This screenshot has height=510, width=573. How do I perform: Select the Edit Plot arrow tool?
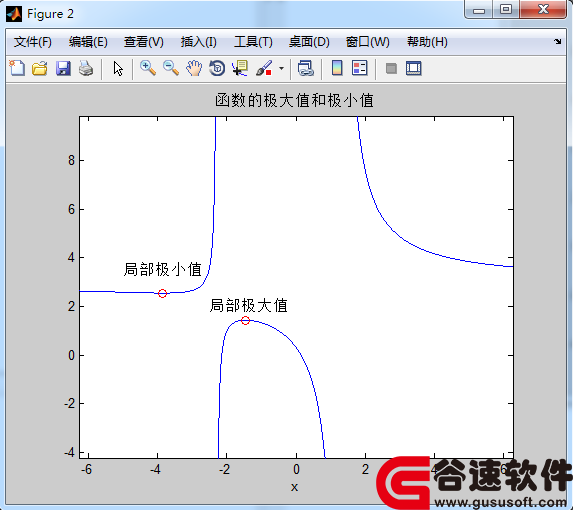(118, 68)
